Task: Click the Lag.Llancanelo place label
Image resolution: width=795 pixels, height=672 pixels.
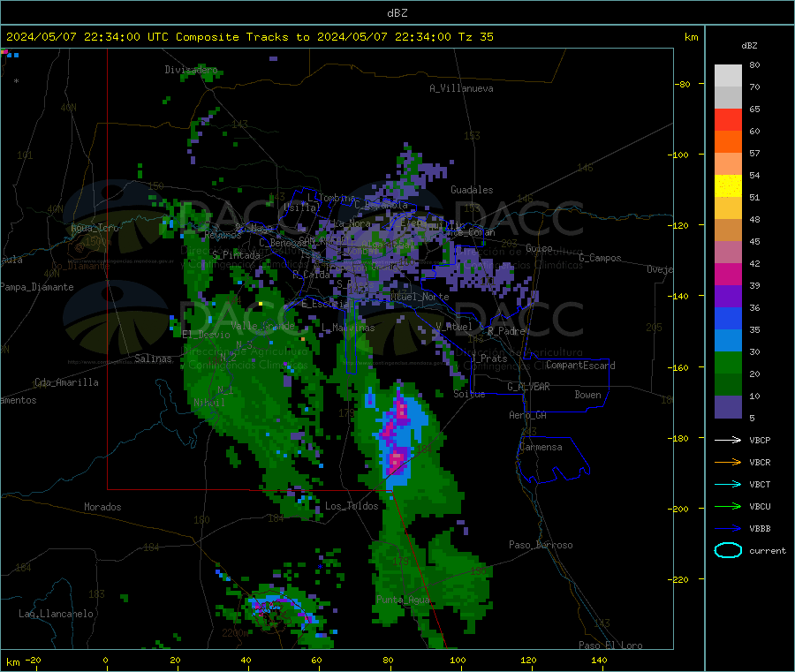Action: (56, 614)
